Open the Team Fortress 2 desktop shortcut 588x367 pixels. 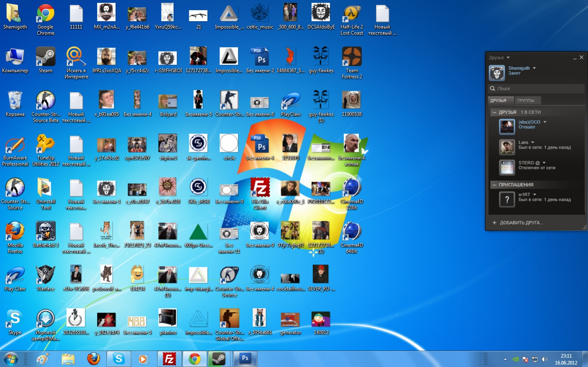pos(351,57)
